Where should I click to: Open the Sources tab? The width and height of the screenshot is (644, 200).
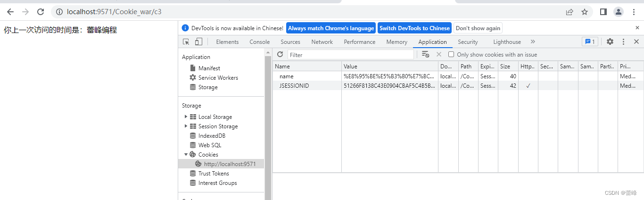pos(290,42)
